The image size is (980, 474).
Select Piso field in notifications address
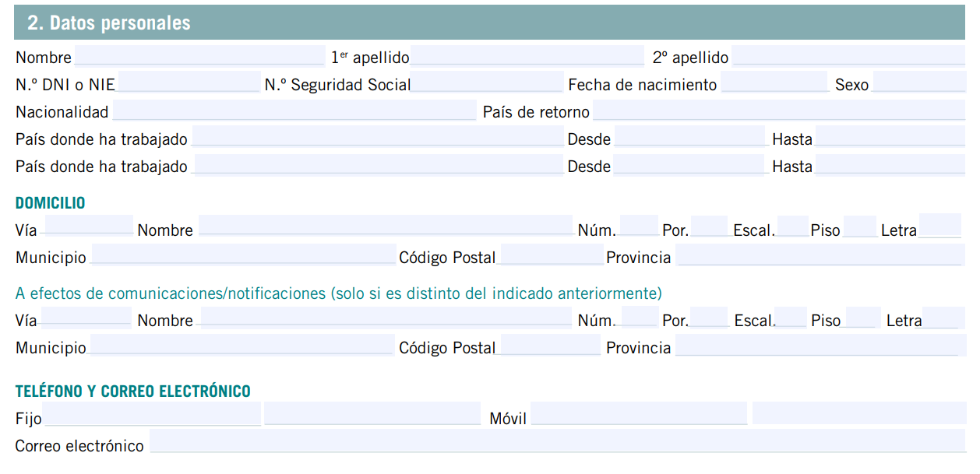point(863,317)
